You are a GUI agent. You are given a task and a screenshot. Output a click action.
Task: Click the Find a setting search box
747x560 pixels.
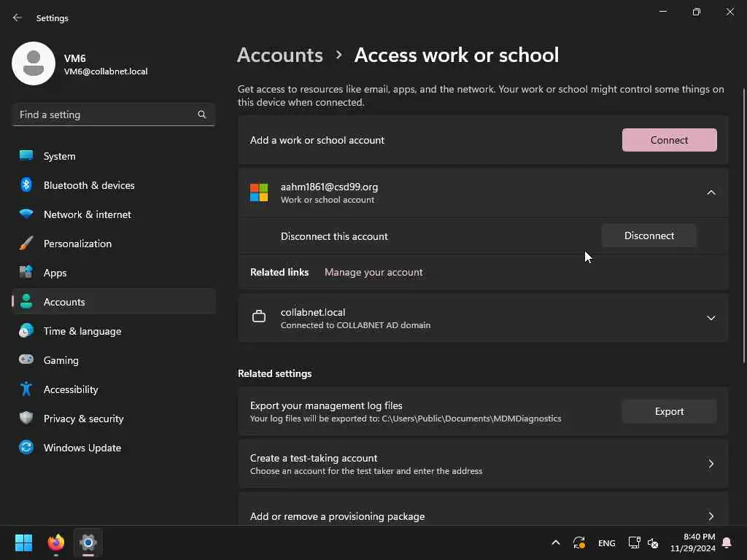pos(106,114)
